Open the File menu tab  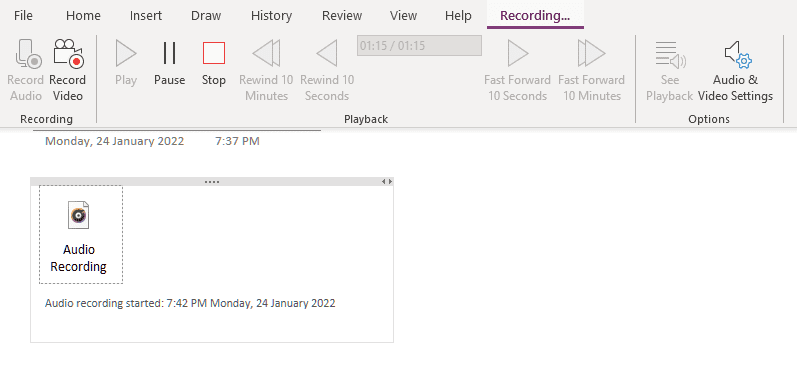(x=23, y=15)
